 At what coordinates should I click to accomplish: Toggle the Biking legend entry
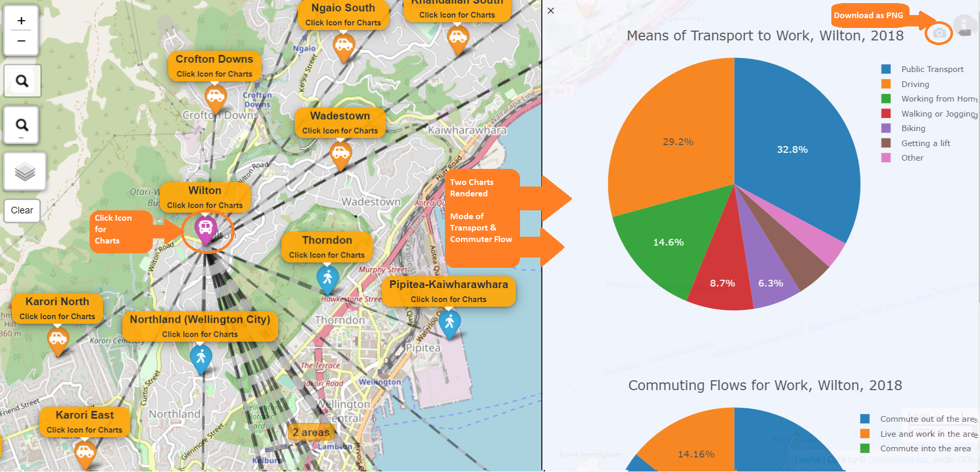(913, 128)
